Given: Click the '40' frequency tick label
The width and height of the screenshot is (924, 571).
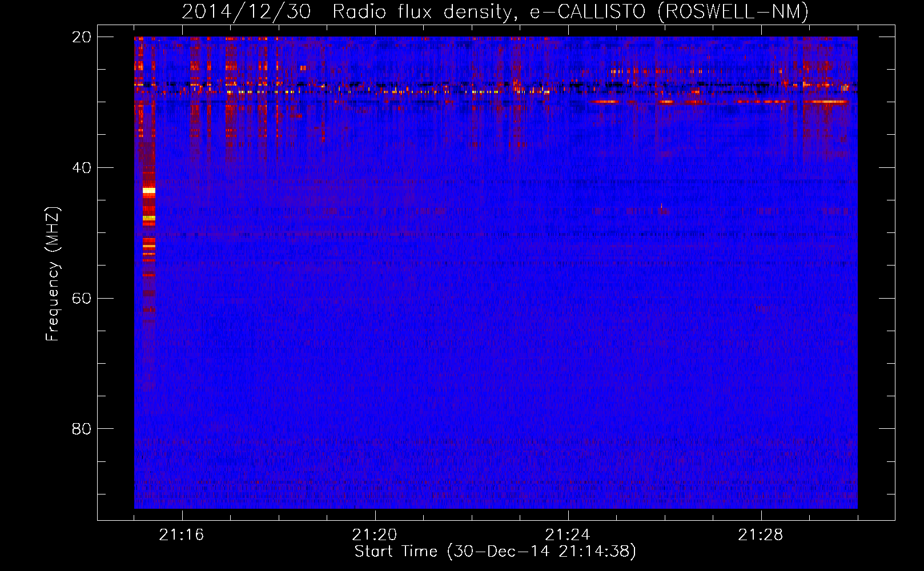Looking at the screenshot, I should 81,168.
